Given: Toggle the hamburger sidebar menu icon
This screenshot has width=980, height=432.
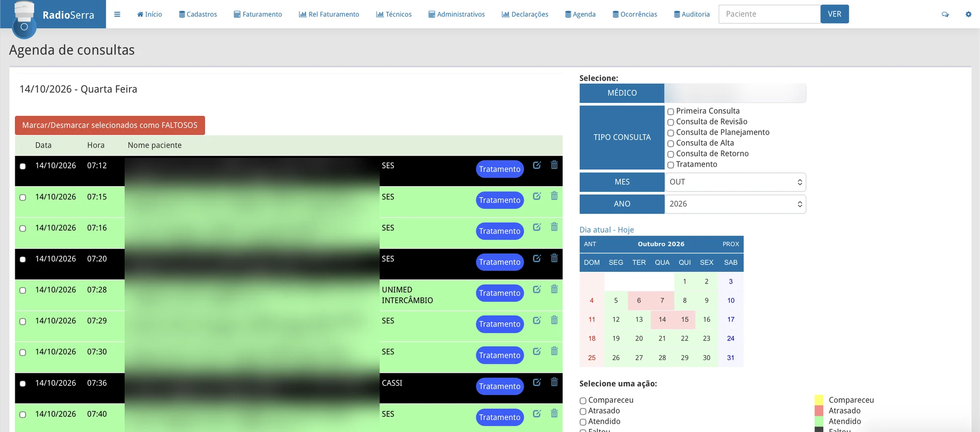Looking at the screenshot, I should [x=117, y=14].
